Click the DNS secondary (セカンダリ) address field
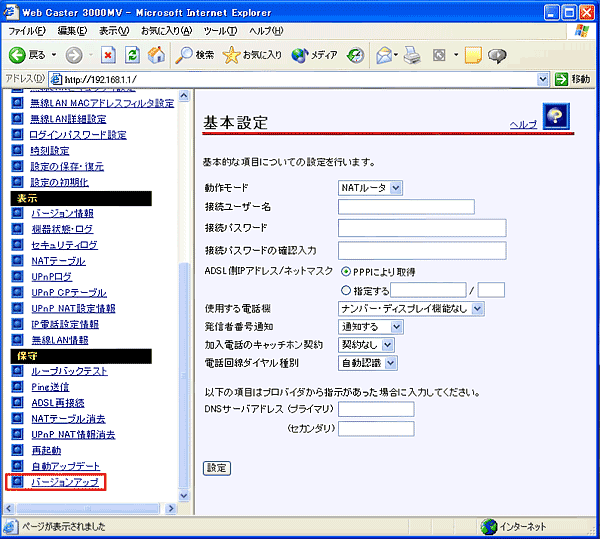 tap(376, 429)
